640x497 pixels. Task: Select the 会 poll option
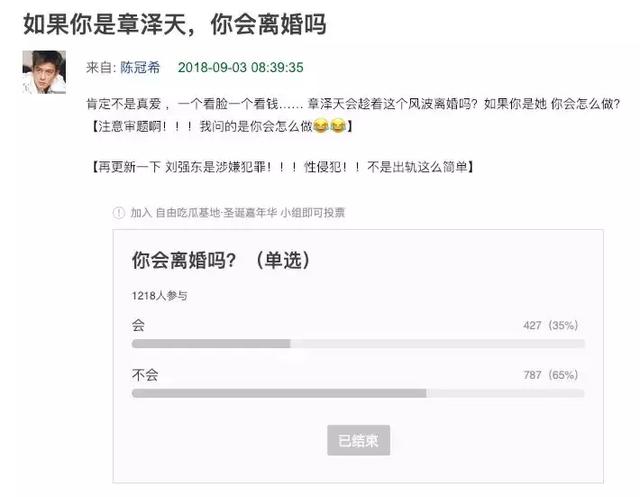(138, 325)
